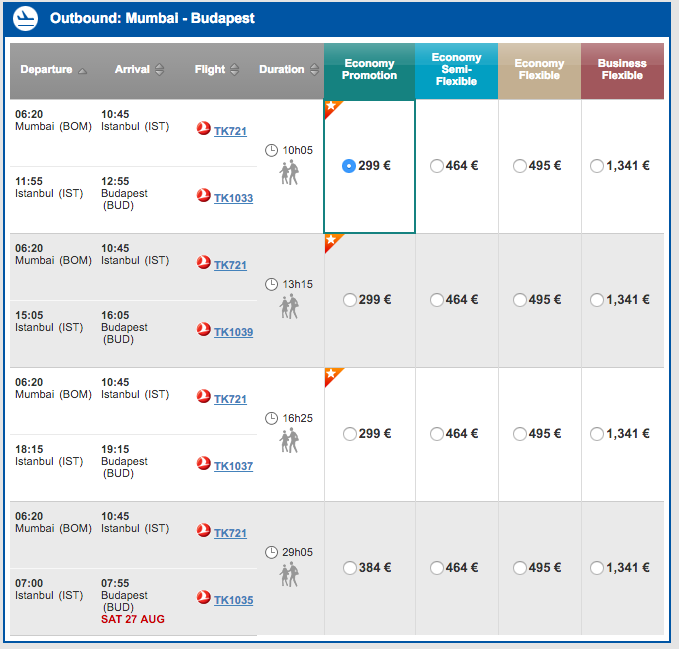Click the Business Flexible column header
This screenshot has width=679, height=649.
(x=622, y=71)
